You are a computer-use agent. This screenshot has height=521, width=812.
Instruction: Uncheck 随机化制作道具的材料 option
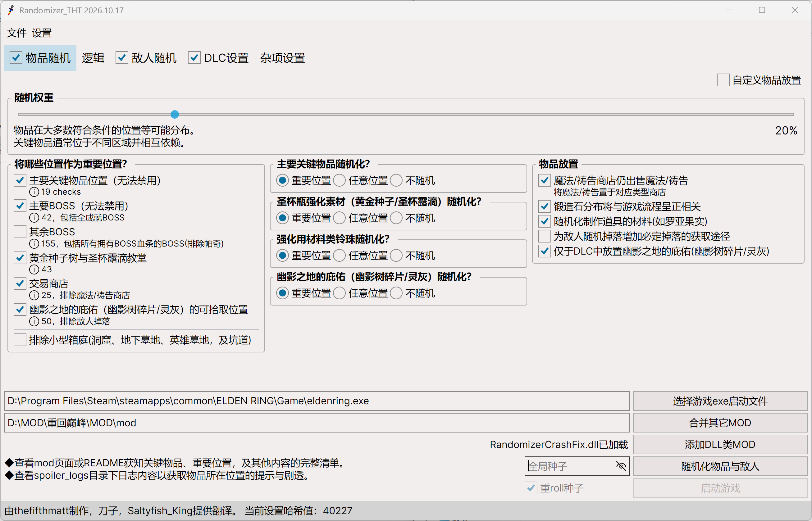click(545, 221)
